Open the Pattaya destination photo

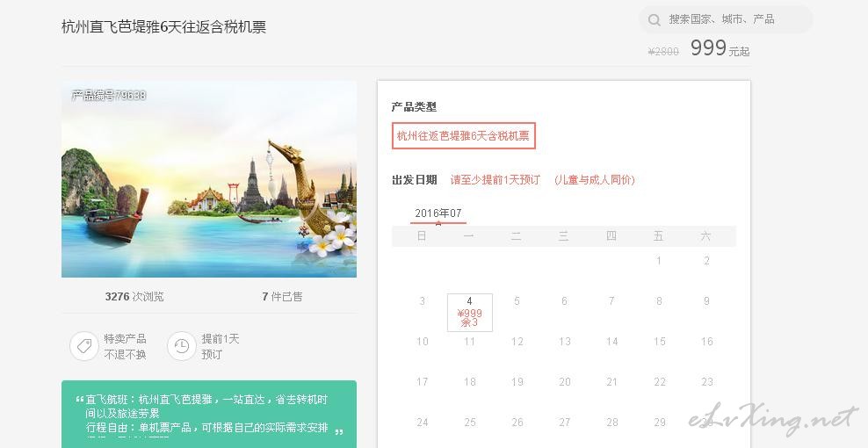point(209,179)
